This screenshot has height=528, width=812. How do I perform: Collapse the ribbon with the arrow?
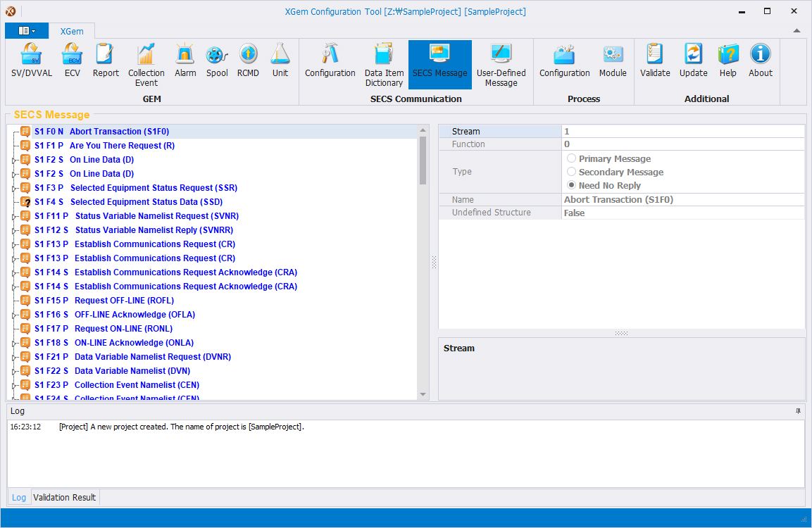click(797, 31)
